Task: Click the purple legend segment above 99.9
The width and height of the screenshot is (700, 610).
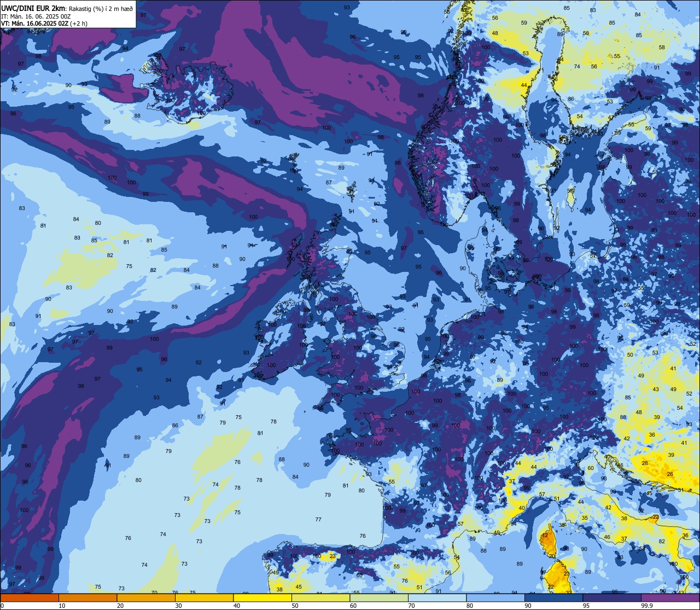Action: [670, 597]
